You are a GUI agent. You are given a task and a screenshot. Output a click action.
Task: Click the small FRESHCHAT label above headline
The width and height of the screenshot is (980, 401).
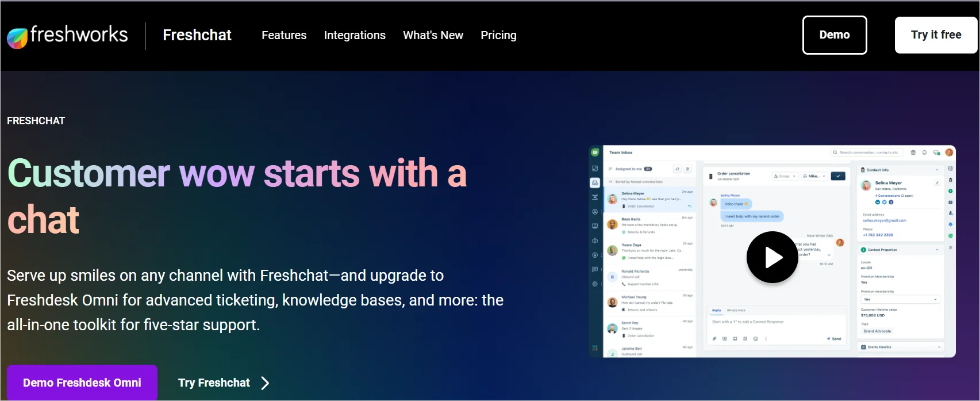(36, 121)
